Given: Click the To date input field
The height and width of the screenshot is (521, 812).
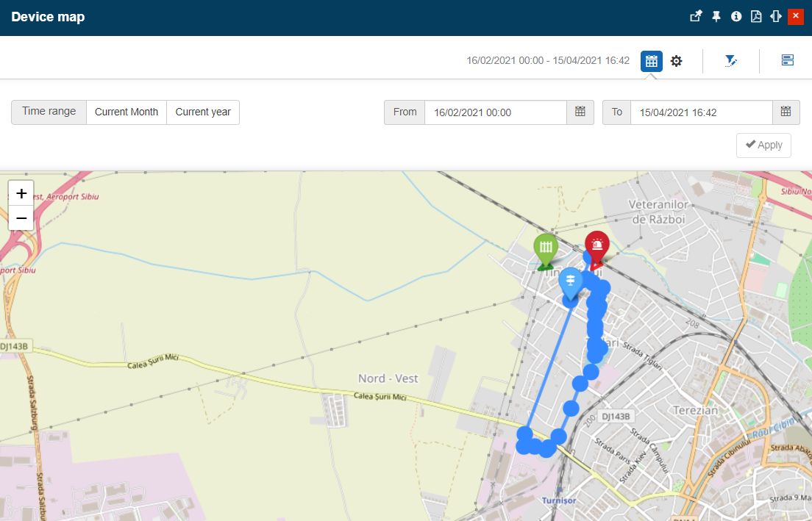Looking at the screenshot, I should (701, 112).
